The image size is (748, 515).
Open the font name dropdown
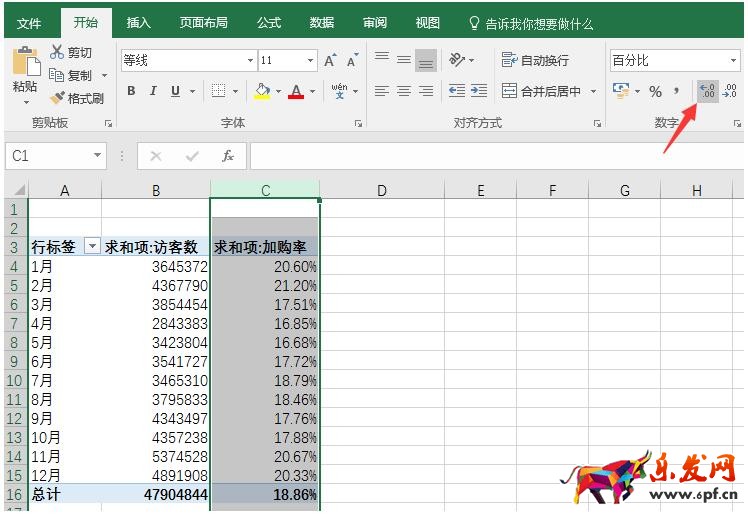248,61
